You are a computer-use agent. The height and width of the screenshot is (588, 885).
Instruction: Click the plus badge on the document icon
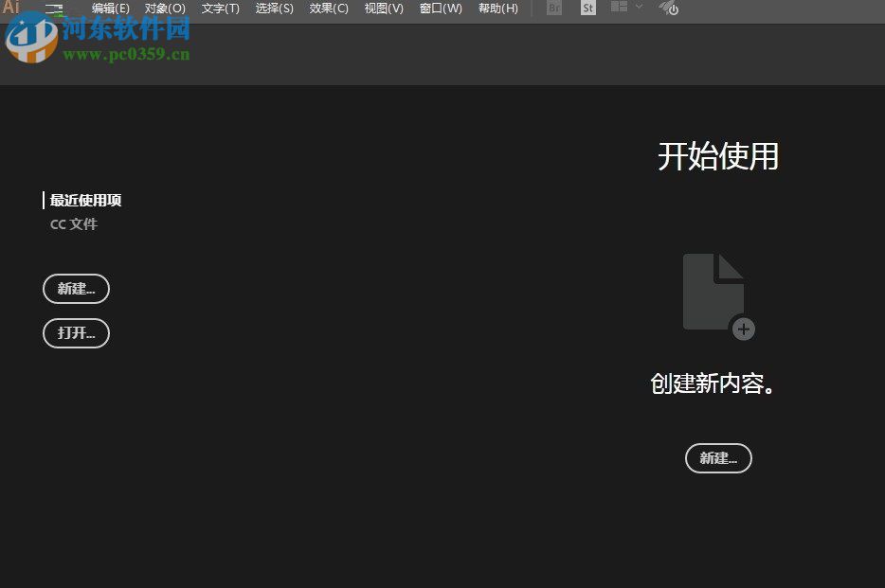[x=744, y=330]
